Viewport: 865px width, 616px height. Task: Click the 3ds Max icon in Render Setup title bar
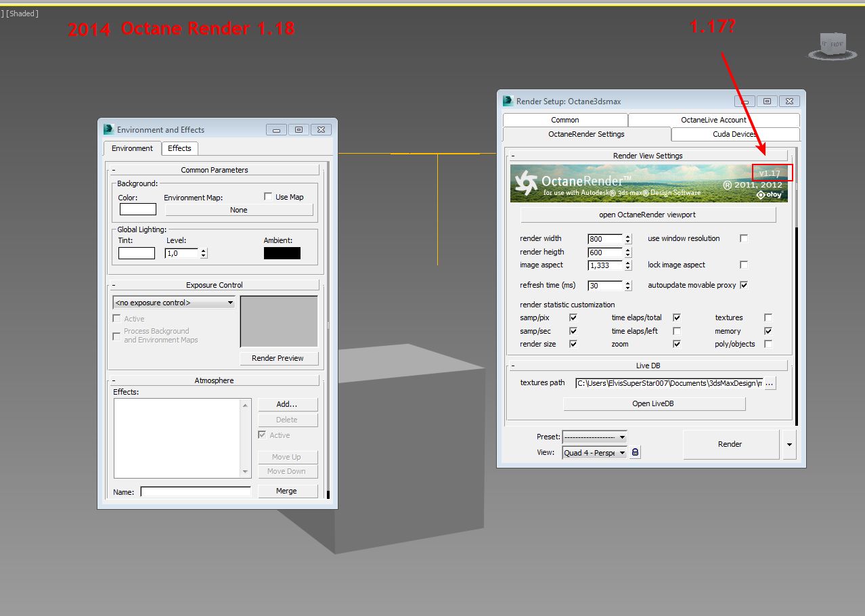(508, 101)
